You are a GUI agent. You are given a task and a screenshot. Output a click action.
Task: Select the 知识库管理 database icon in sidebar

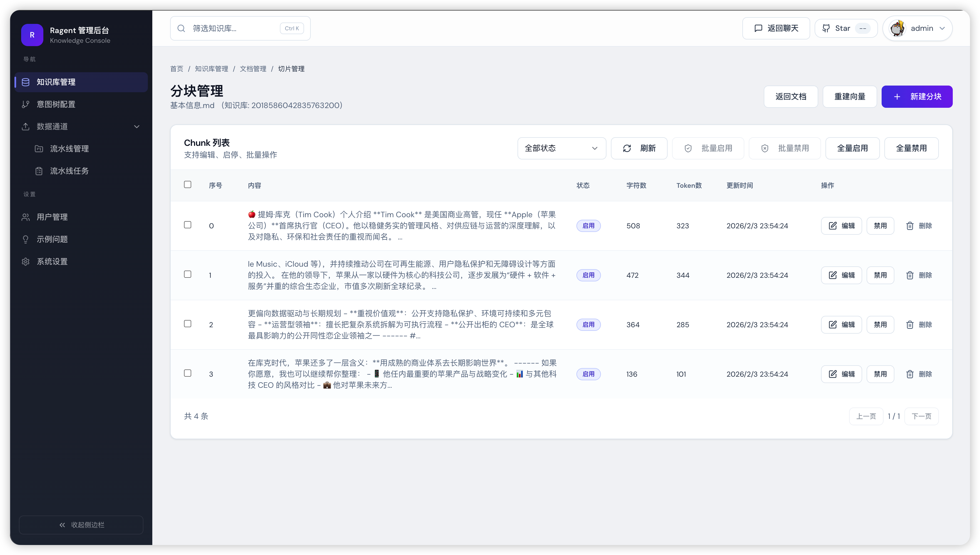pos(25,82)
